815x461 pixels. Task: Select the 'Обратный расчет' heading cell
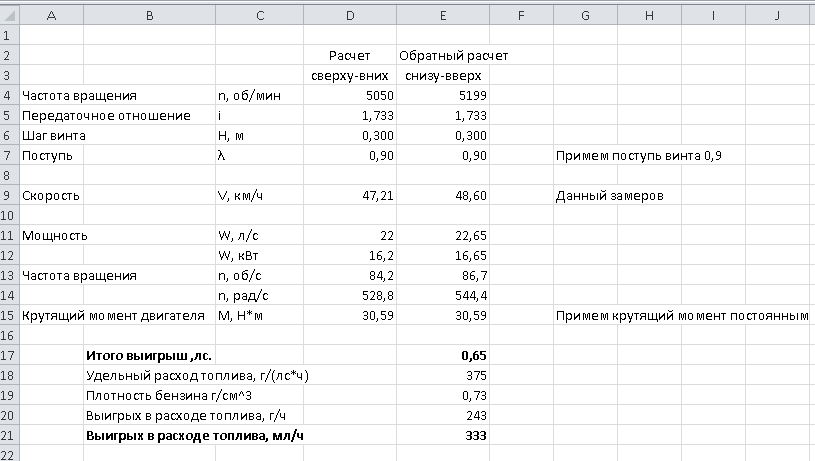[445, 55]
